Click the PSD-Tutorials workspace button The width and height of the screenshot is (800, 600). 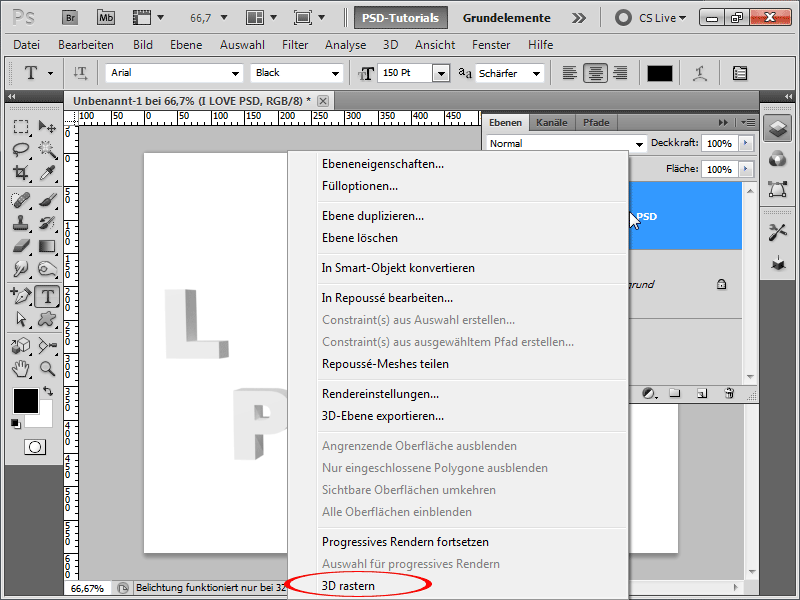(x=401, y=18)
